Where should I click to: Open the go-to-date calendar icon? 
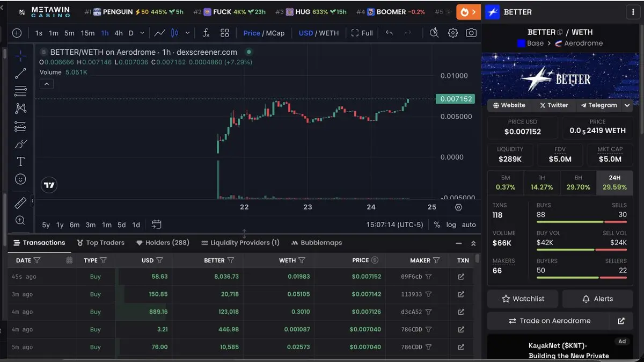click(x=156, y=225)
